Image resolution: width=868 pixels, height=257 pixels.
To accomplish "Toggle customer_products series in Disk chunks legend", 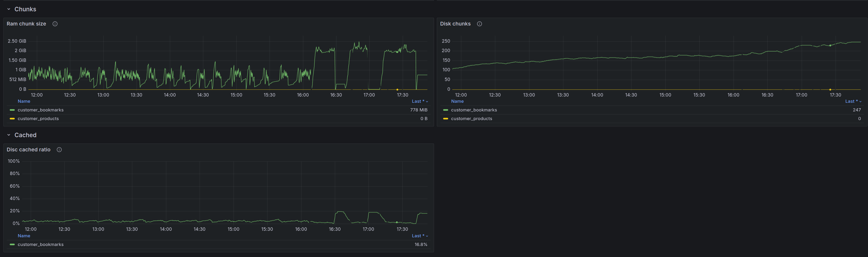I will click(471, 119).
